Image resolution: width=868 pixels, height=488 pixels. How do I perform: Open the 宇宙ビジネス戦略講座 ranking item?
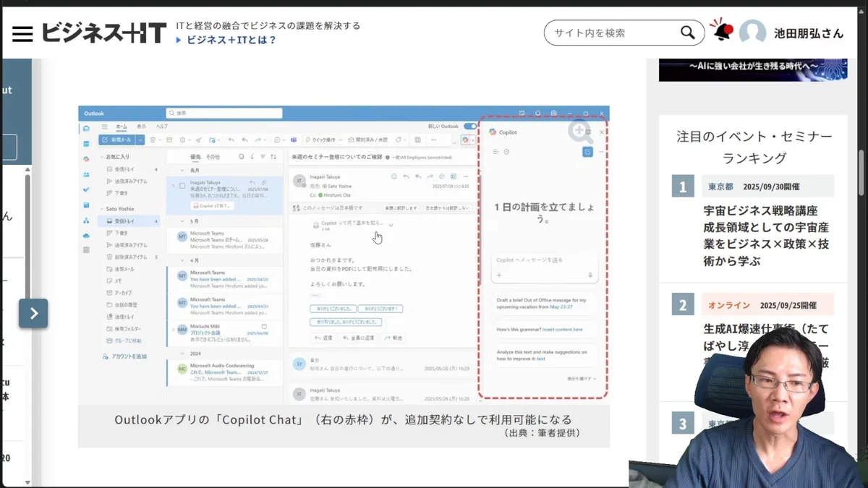(x=766, y=236)
